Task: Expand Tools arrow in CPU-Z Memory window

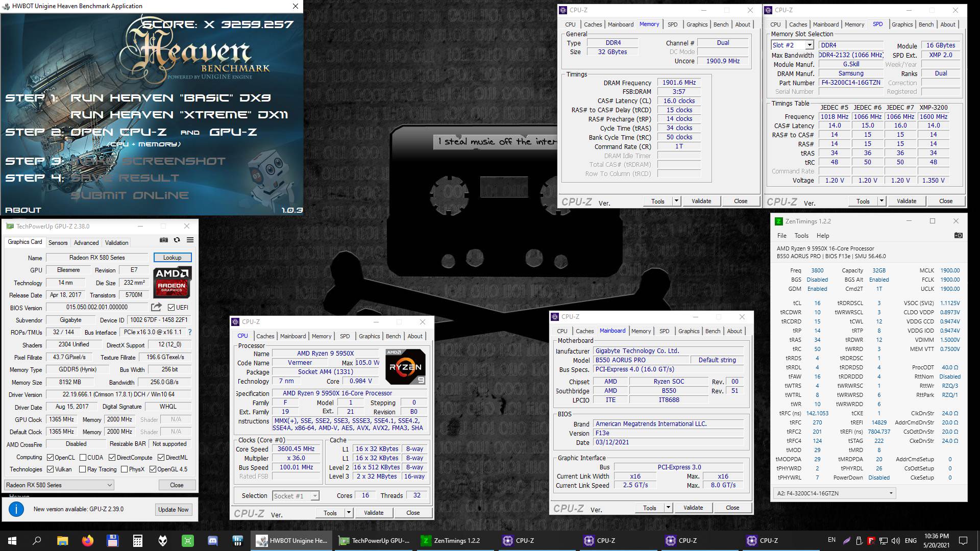Action: 676,201
